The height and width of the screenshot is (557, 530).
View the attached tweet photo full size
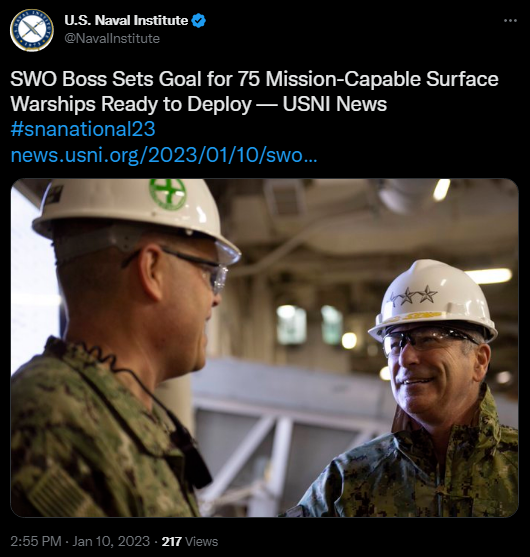click(265, 348)
